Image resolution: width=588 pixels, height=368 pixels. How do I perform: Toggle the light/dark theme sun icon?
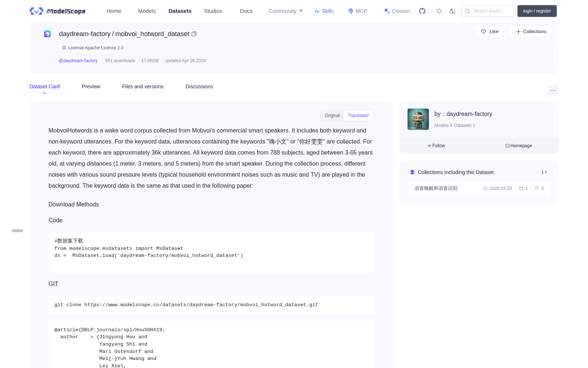click(439, 11)
